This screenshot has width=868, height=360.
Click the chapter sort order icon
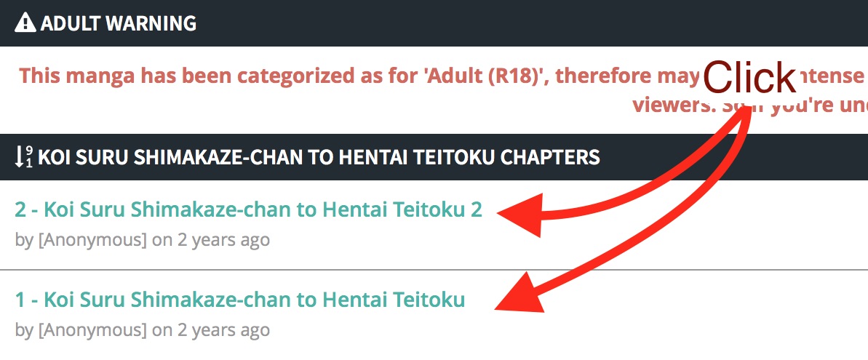pyautogui.click(x=24, y=157)
